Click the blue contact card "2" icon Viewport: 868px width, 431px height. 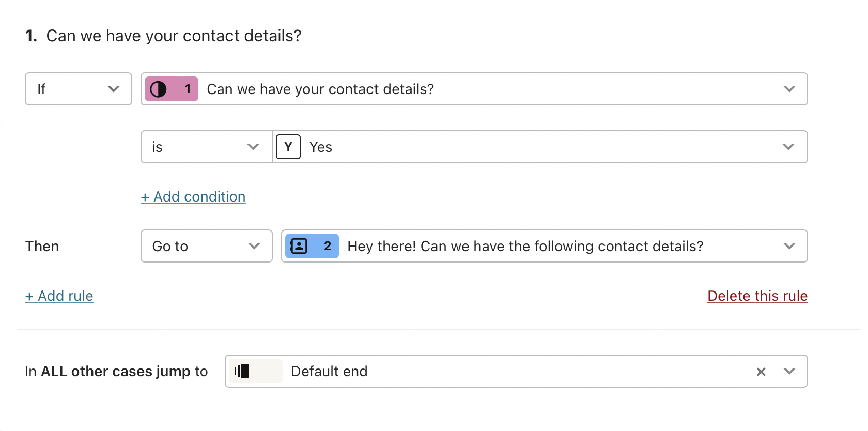[x=312, y=246]
